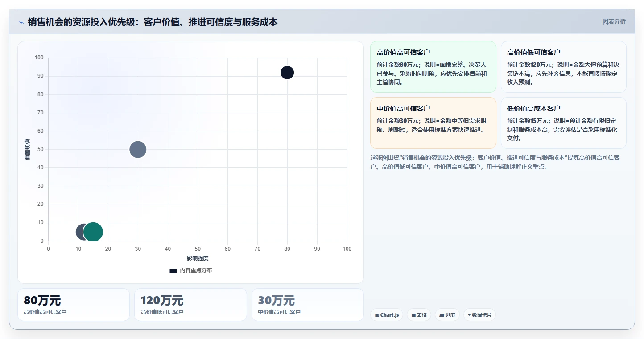This screenshot has height=339, width=644.
Task: Select the 30万元 stat card
Action: pos(307,305)
